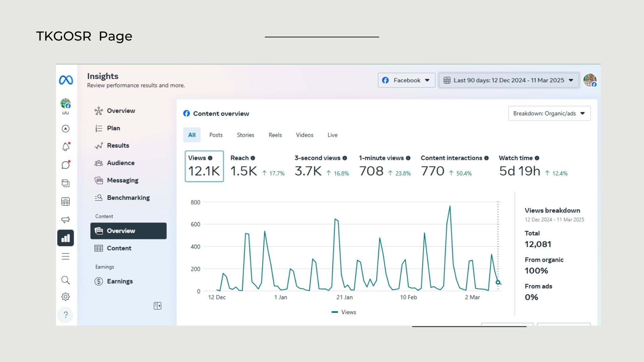Viewport: 644px width, 362px height.
Task: Open Ads megaphone icon
Action: coord(66,220)
